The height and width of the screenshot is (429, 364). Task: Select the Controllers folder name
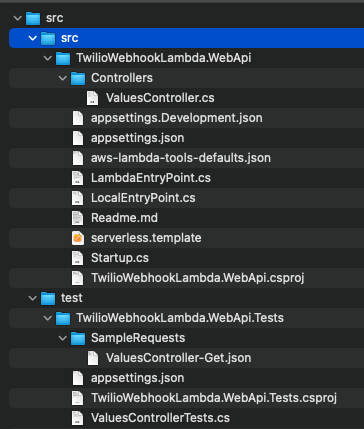[122, 78]
